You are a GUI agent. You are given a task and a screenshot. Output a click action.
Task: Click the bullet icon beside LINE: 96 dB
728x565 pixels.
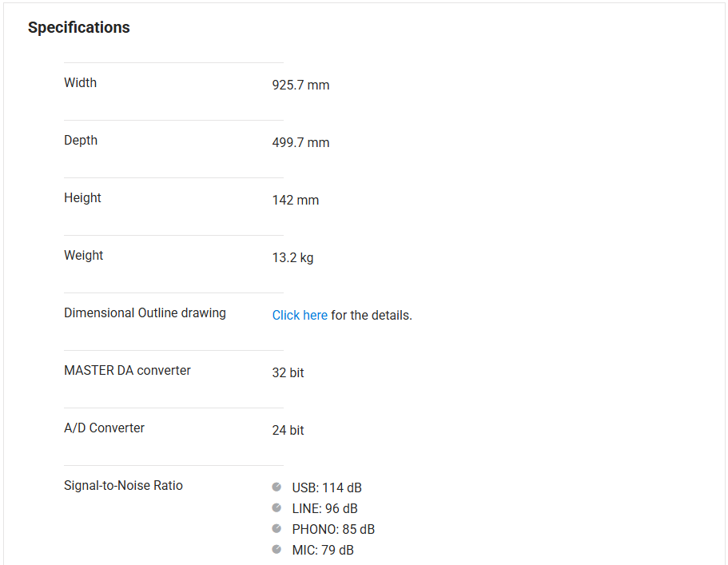click(x=276, y=507)
